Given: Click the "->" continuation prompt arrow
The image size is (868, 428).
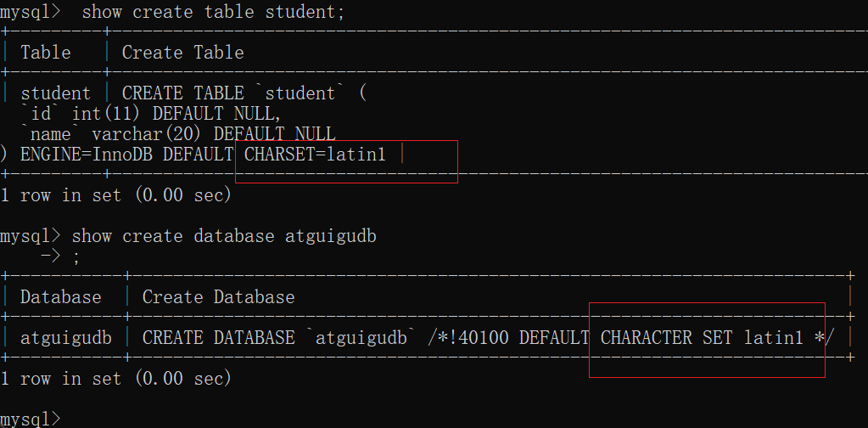Looking at the screenshot, I should pos(50,256).
